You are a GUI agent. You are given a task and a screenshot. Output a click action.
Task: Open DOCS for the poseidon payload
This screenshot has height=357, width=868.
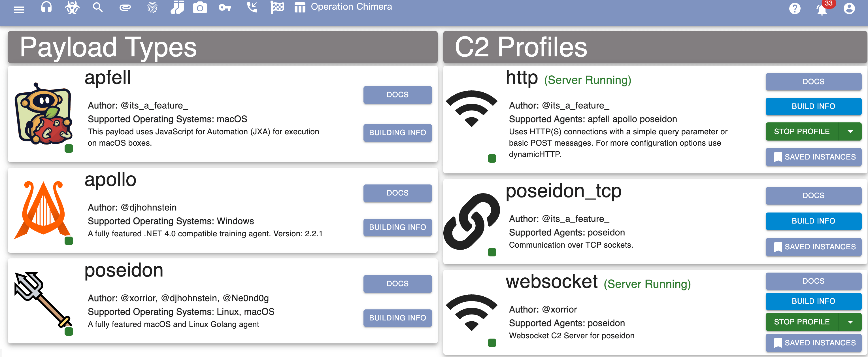point(397,284)
